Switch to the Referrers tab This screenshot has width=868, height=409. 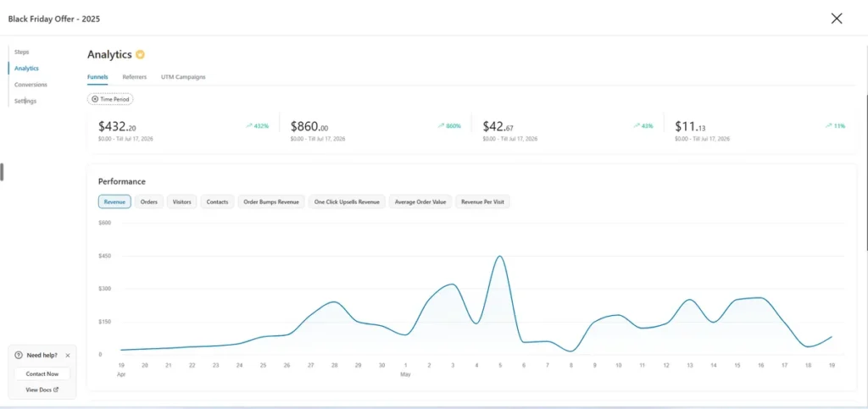point(135,77)
